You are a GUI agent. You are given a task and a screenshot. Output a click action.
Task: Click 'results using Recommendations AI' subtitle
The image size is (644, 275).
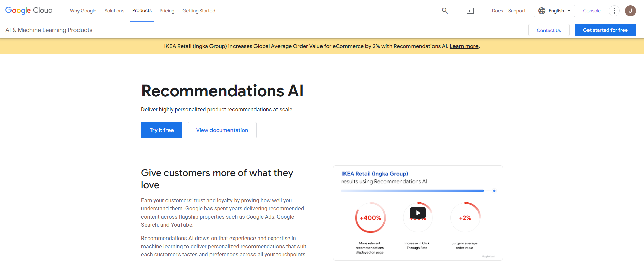click(x=384, y=182)
